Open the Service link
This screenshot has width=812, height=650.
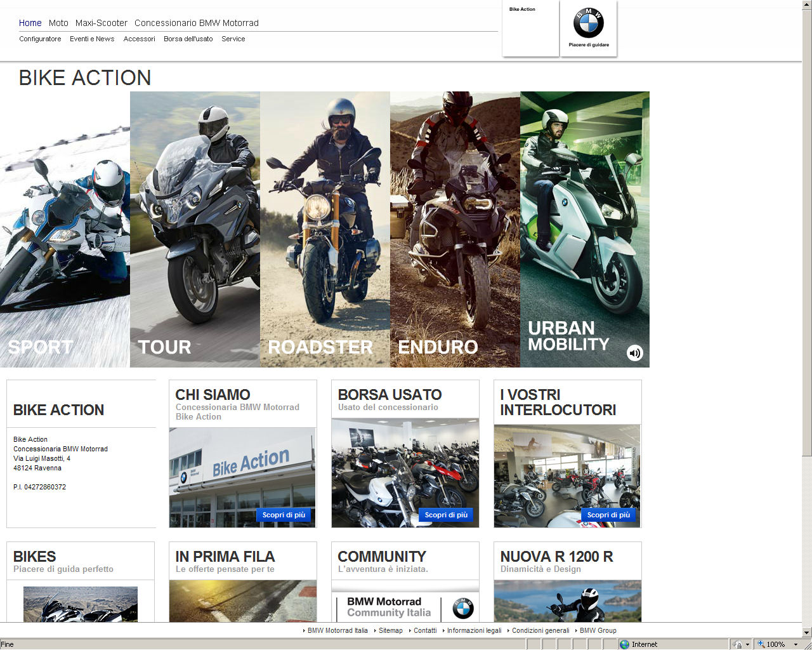point(233,39)
